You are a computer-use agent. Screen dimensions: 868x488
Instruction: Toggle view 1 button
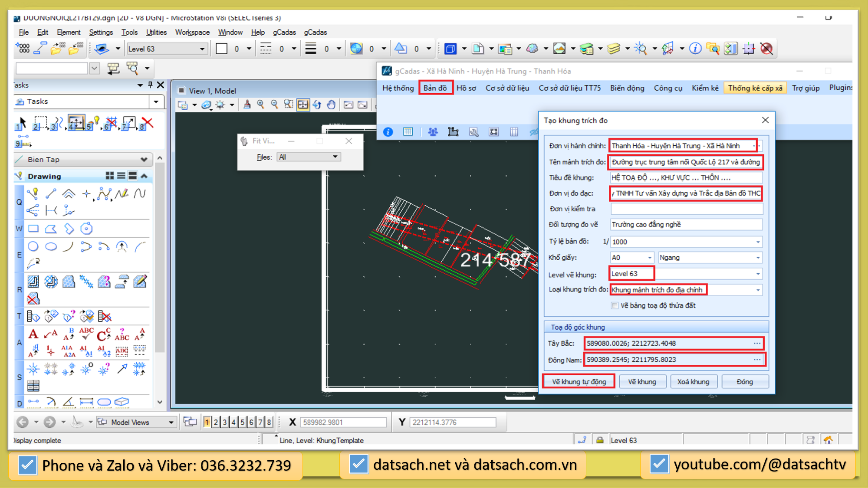(207, 422)
